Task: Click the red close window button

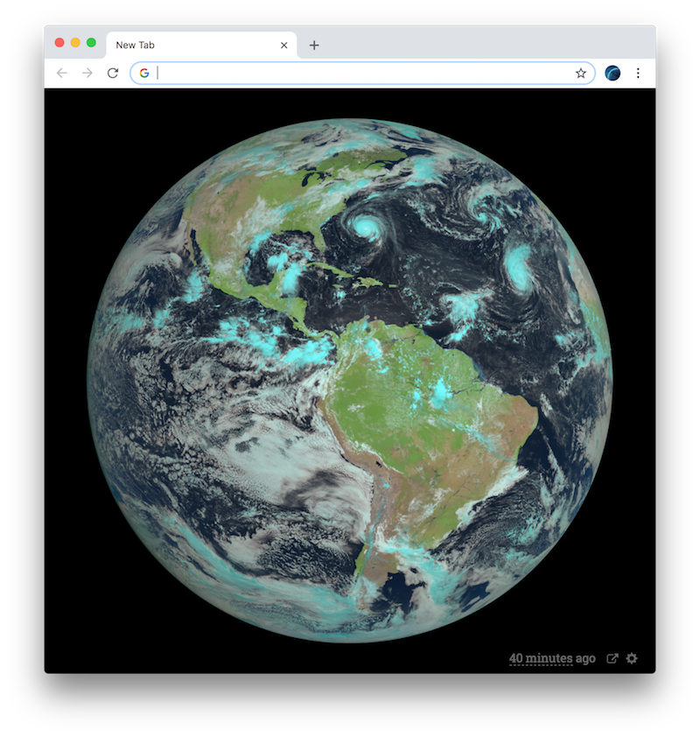Action: pyautogui.click(x=59, y=43)
